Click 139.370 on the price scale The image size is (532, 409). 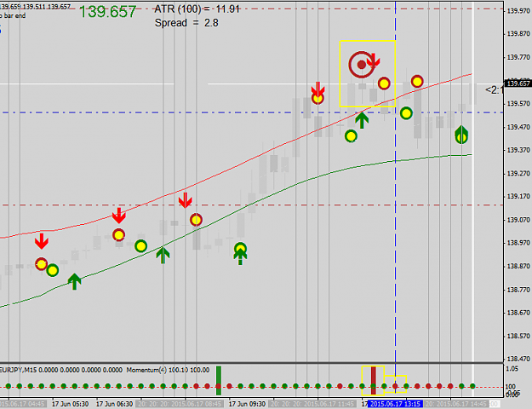(518, 150)
